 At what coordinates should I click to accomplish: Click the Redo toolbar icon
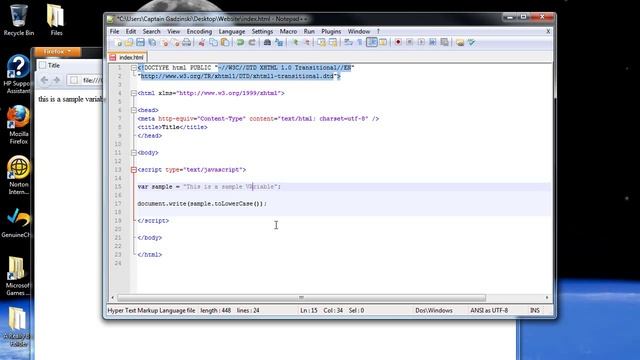click(252, 42)
